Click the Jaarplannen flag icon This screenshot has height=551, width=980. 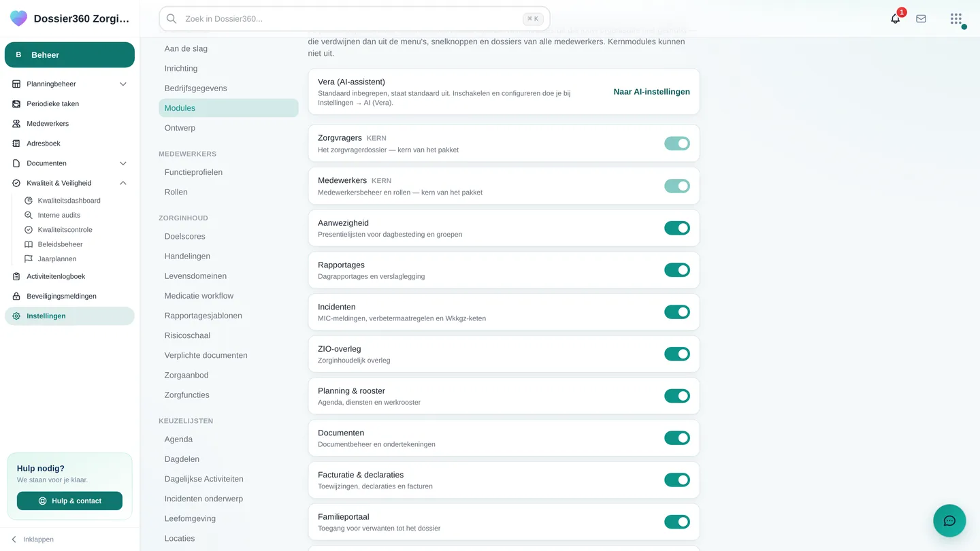click(x=29, y=259)
